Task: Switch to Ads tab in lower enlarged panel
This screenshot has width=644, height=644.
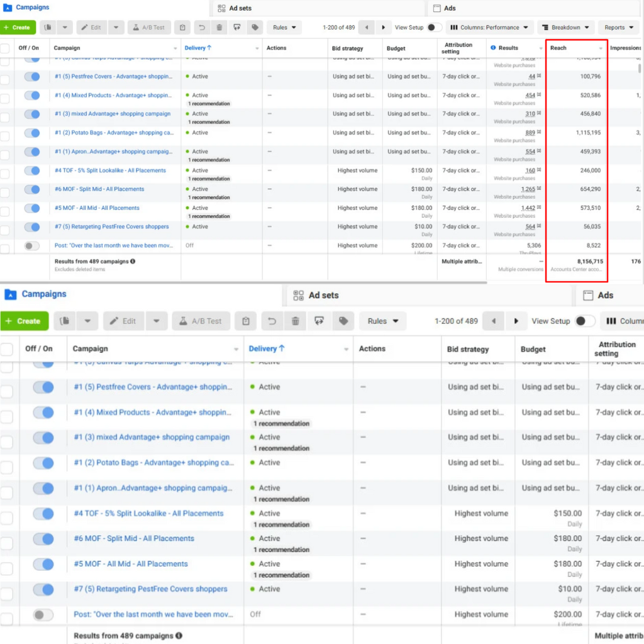Action: [609, 296]
